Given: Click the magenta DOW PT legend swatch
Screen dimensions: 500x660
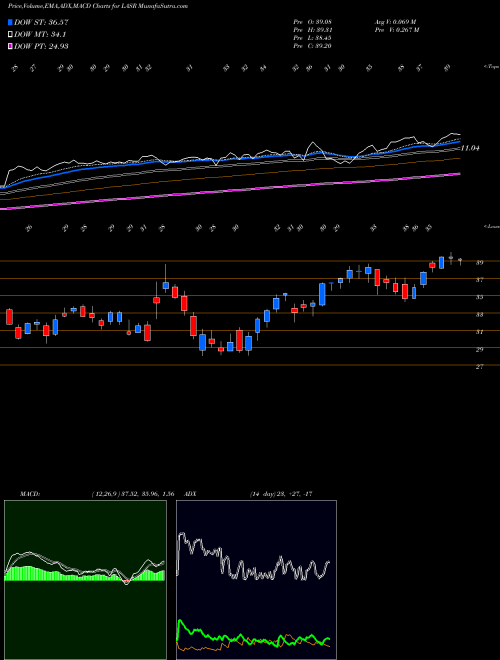Looking at the screenshot, I should (x=10, y=46).
